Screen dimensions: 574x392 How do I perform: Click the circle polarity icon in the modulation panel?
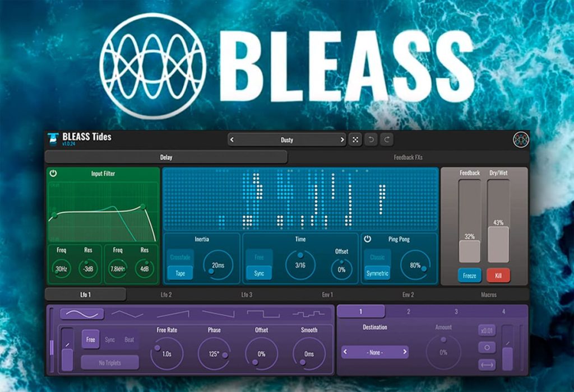click(487, 347)
